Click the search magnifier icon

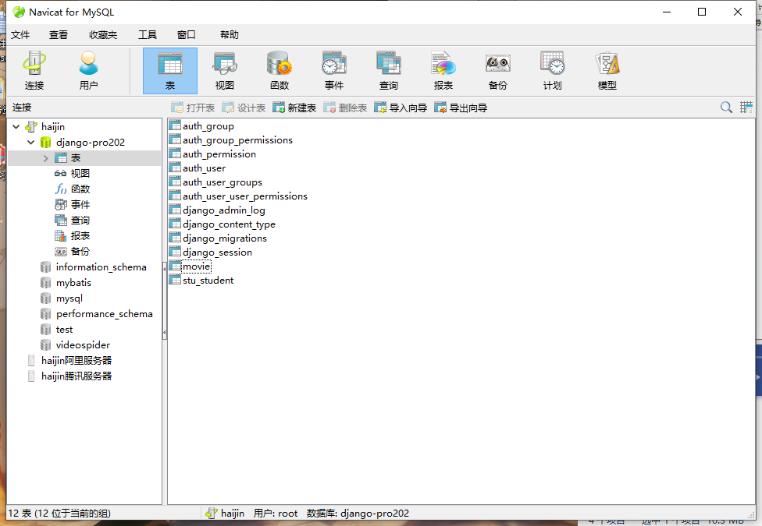[726, 107]
